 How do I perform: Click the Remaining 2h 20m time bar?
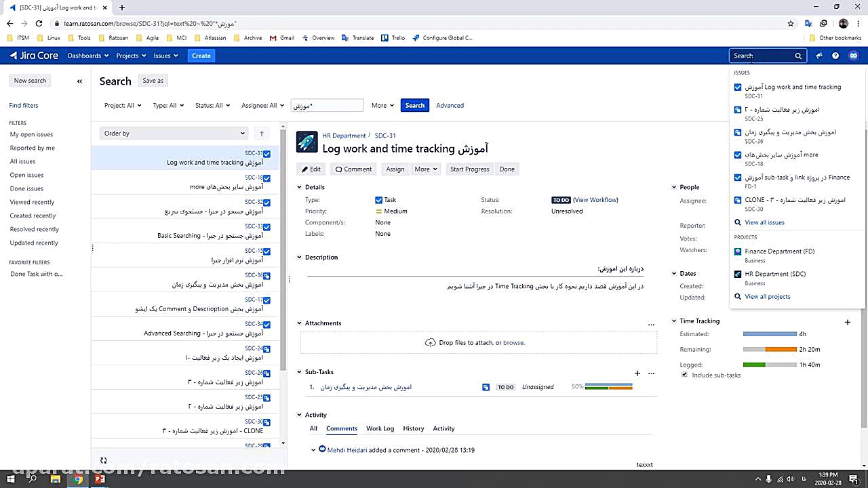click(770, 350)
